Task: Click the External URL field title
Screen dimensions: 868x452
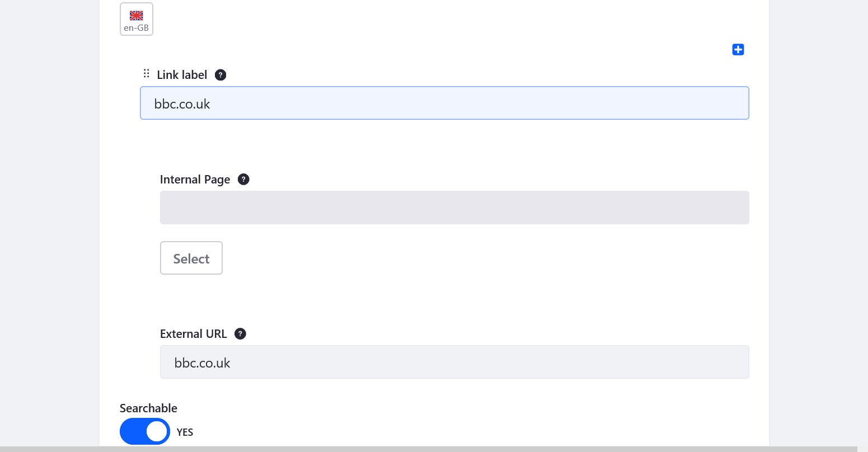Action: coord(194,334)
